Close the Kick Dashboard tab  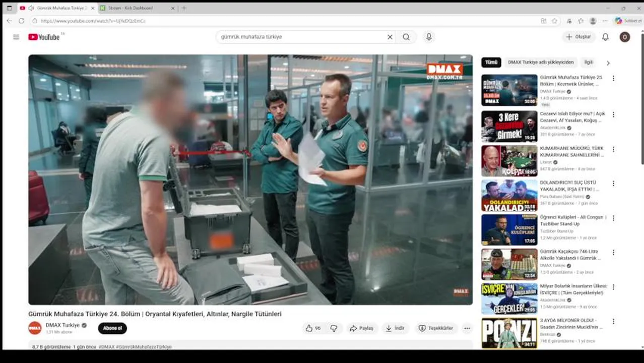click(x=173, y=8)
